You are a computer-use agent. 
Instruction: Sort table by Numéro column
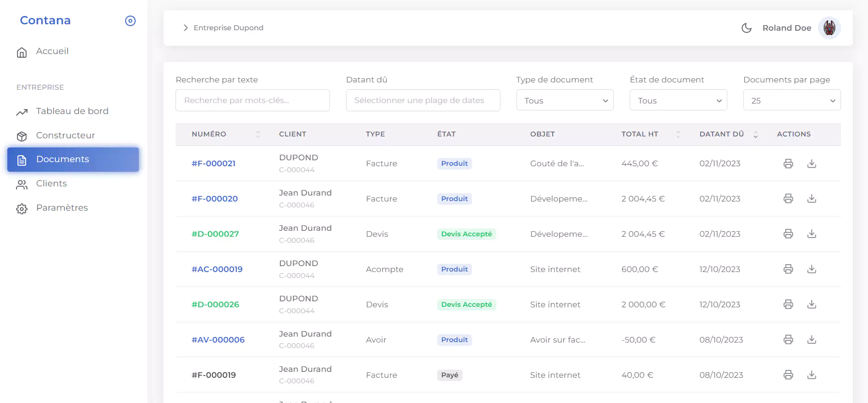(258, 134)
